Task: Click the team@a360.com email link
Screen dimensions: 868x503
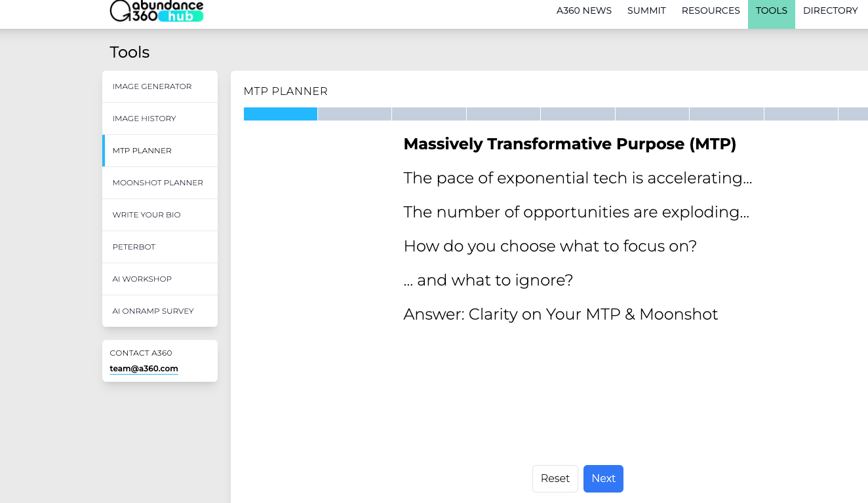Action: click(x=144, y=369)
